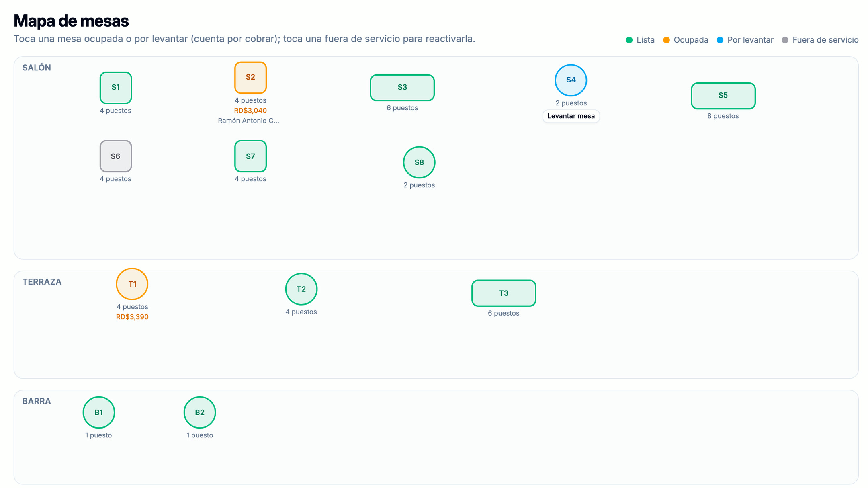Pick the square table S7
The height and width of the screenshot is (488, 868).
coord(250,156)
